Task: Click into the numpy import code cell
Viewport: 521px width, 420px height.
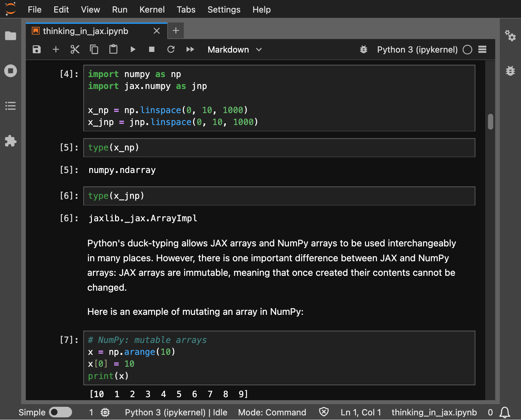Action: [279, 98]
